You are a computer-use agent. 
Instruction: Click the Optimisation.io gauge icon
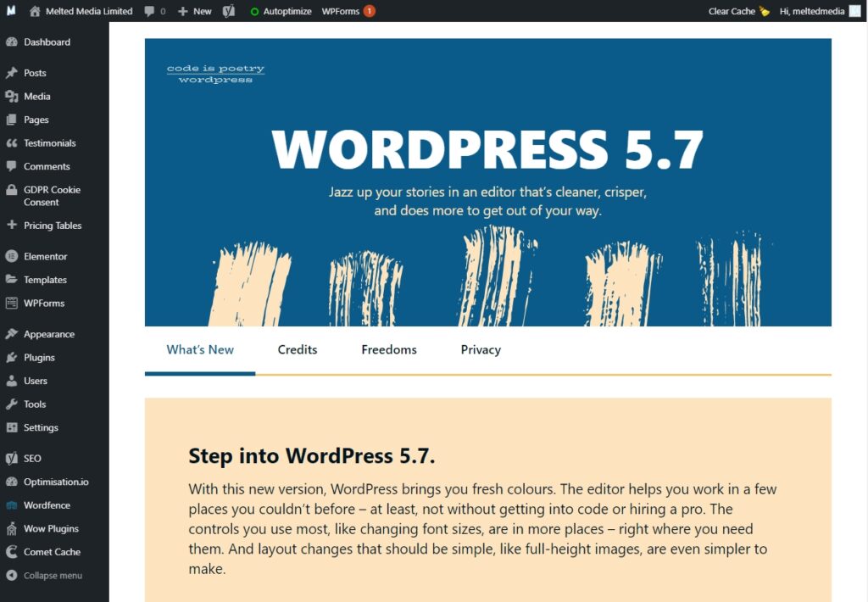(x=12, y=482)
